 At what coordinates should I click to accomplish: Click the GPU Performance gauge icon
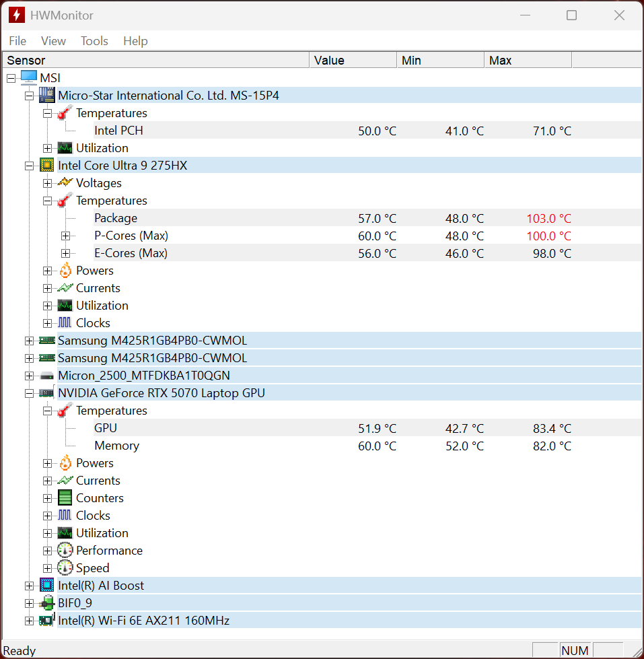[65, 550]
